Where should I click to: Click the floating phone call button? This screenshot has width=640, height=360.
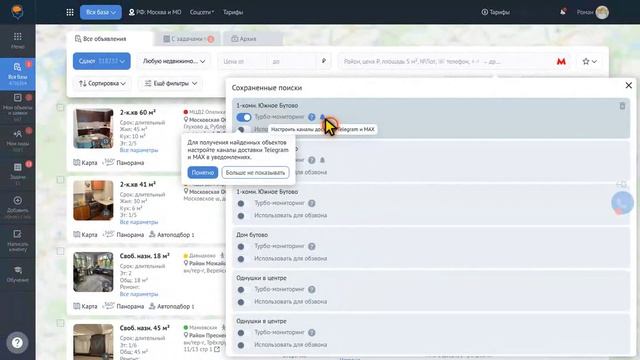[622, 203]
